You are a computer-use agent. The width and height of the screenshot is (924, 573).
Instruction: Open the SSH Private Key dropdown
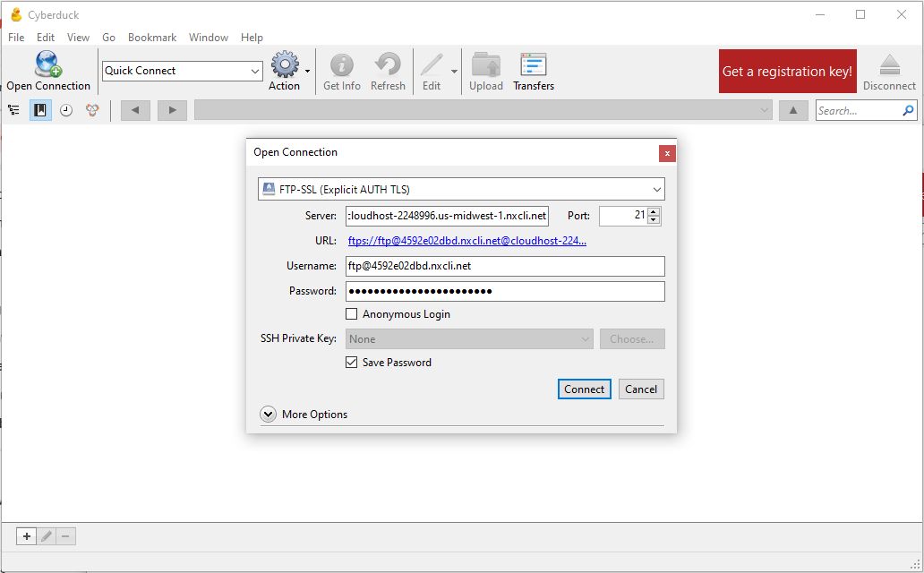point(469,339)
